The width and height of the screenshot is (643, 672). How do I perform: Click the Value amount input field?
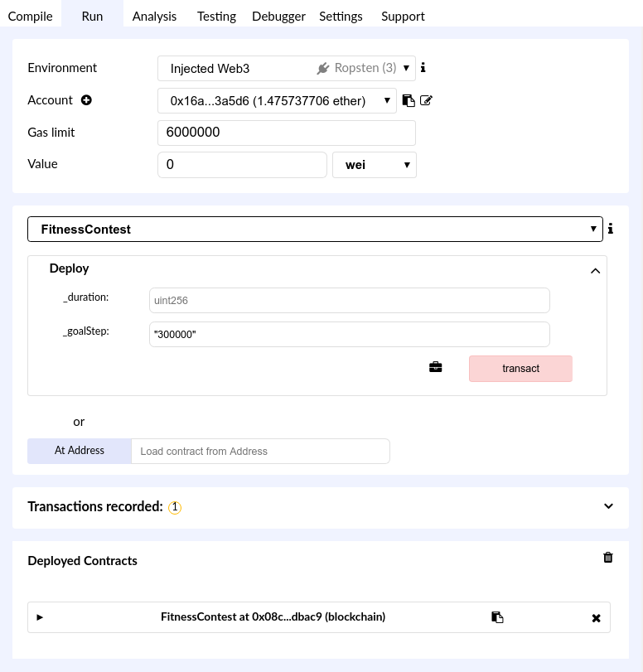[x=242, y=165]
